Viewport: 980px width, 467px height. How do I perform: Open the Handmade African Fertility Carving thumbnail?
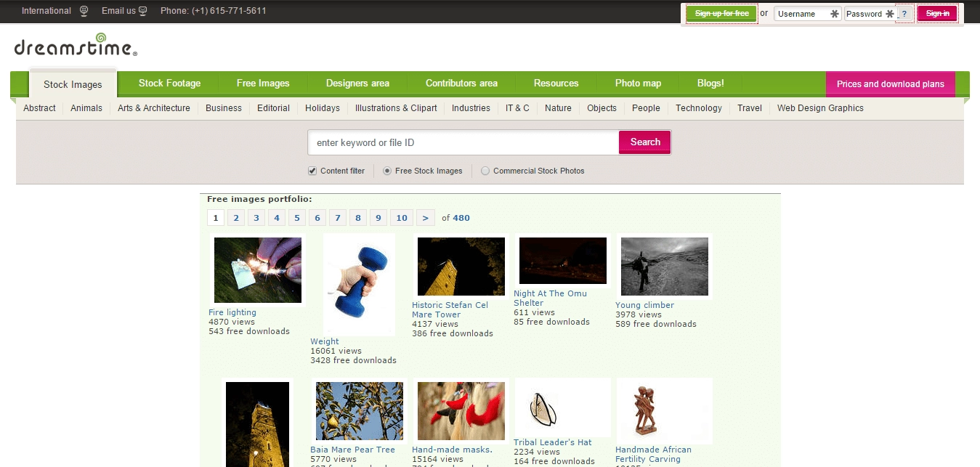coord(665,411)
